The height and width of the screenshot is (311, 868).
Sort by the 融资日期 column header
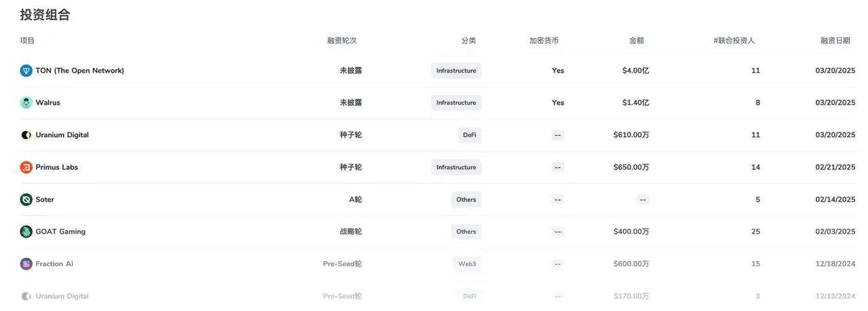coord(835,41)
